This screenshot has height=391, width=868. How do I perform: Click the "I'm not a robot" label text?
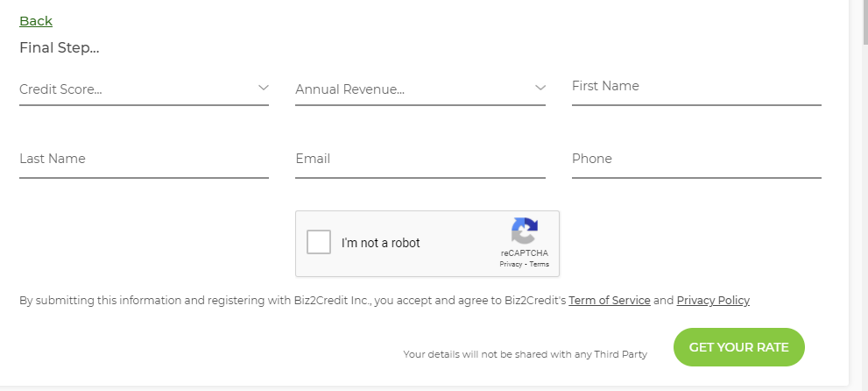(x=381, y=243)
